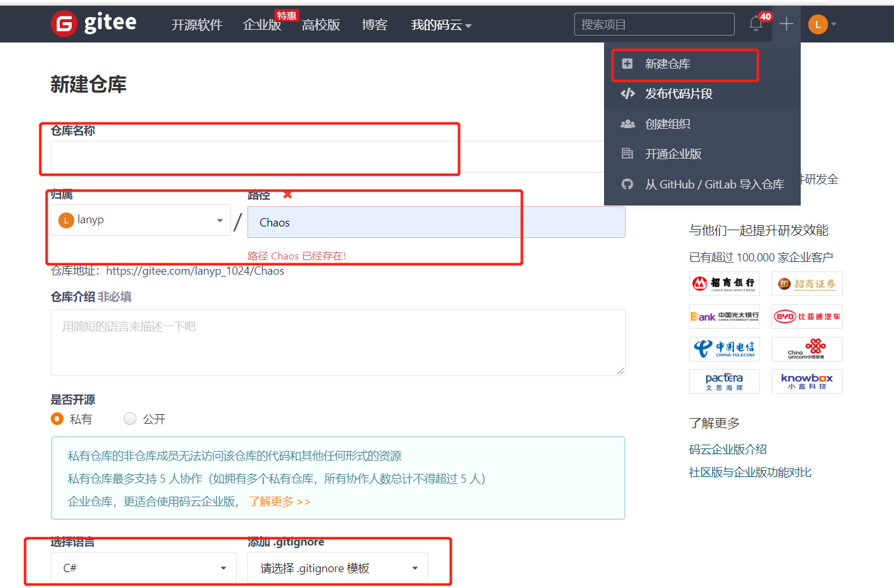Click the China Telecom logo
The width and height of the screenshot is (894, 588).
pos(725,349)
